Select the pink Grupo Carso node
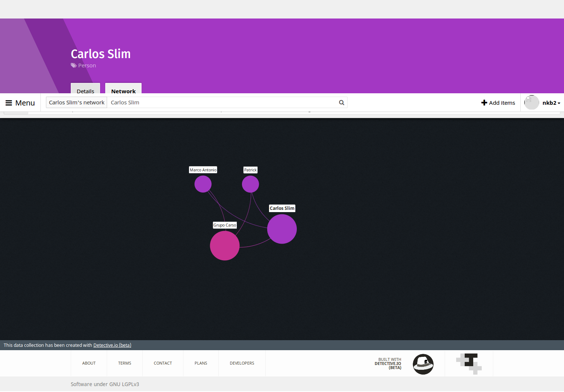This screenshot has width=564, height=392. tap(225, 246)
